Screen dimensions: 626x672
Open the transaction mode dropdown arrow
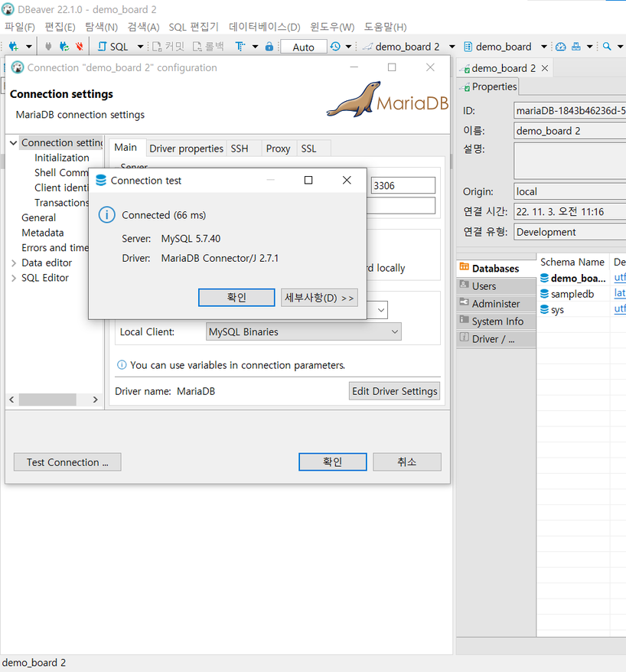coord(255,46)
